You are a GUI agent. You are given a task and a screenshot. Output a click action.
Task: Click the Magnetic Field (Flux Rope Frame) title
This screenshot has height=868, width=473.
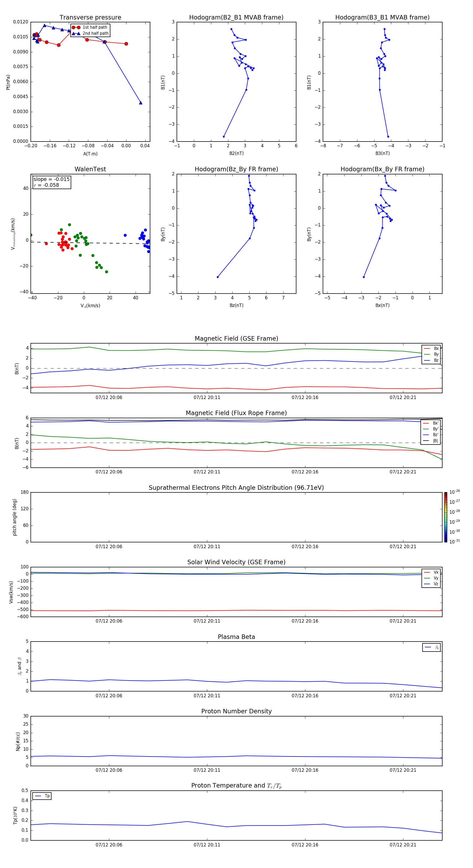click(x=236, y=413)
